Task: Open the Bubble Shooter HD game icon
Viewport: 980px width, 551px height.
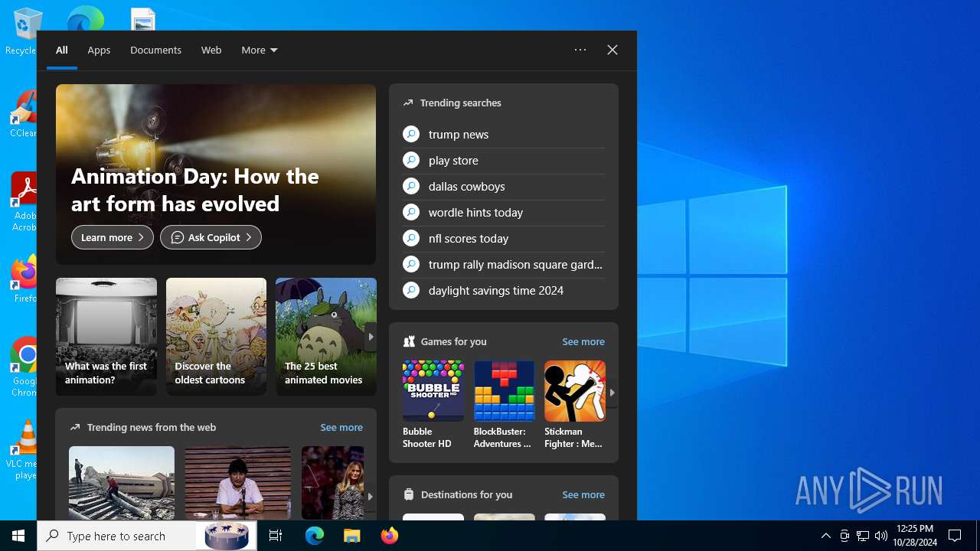Action: (433, 391)
